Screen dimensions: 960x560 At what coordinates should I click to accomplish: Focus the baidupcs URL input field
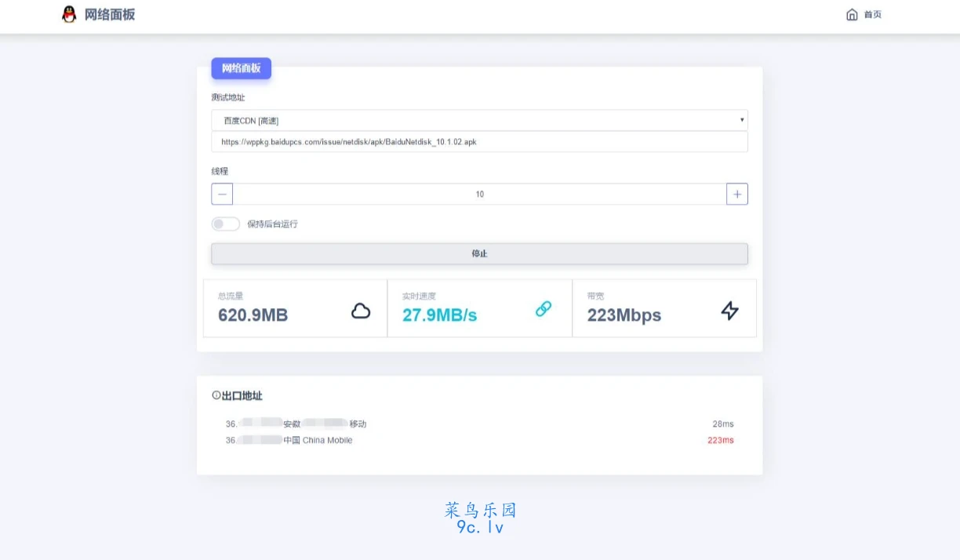(x=479, y=142)
